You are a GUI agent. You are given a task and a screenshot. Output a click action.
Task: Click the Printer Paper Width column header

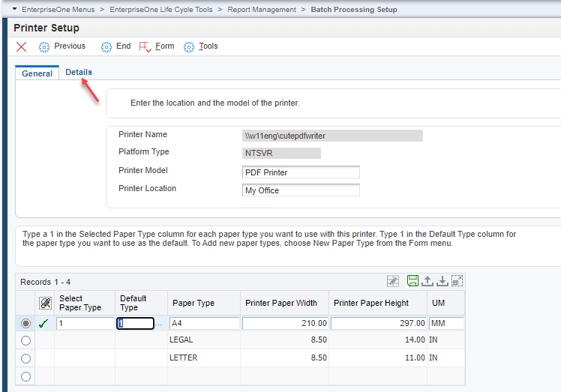point(284,303)
